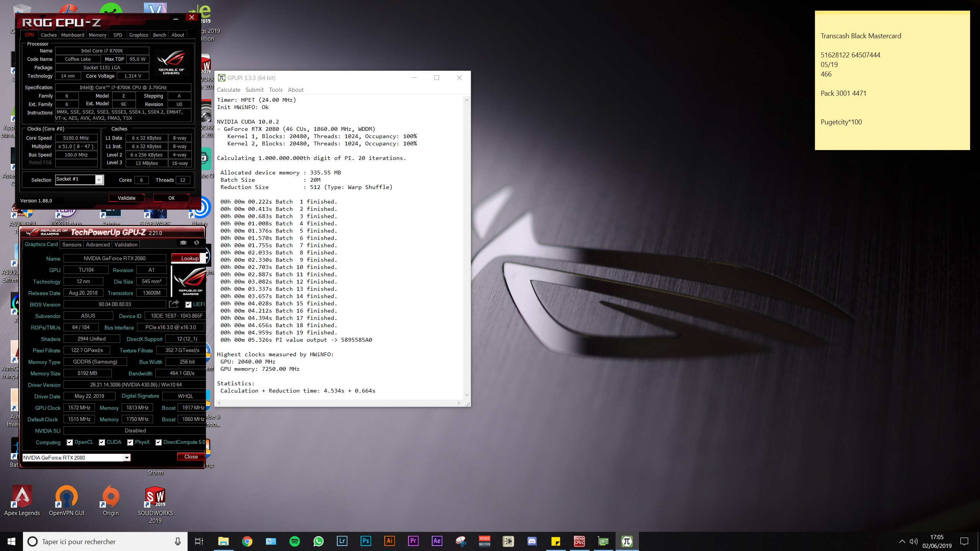Open Adobe Illustrator from taskbar
The height and width of the screenshot is (551, 980).
pyautogui.click(x=389, y=541)
